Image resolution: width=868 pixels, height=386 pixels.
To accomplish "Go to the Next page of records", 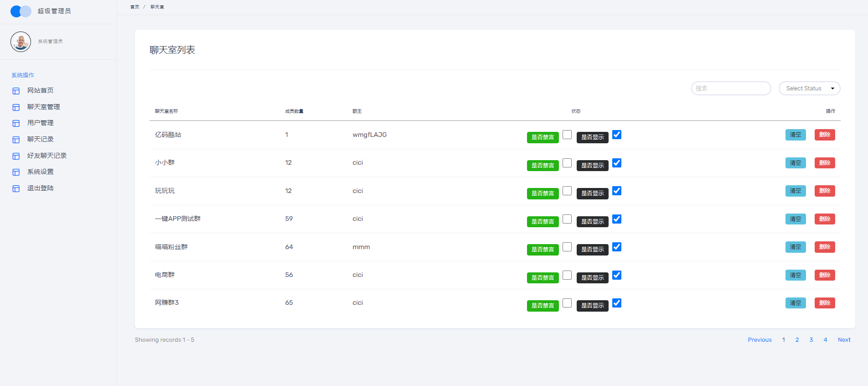I will point(844,340).
